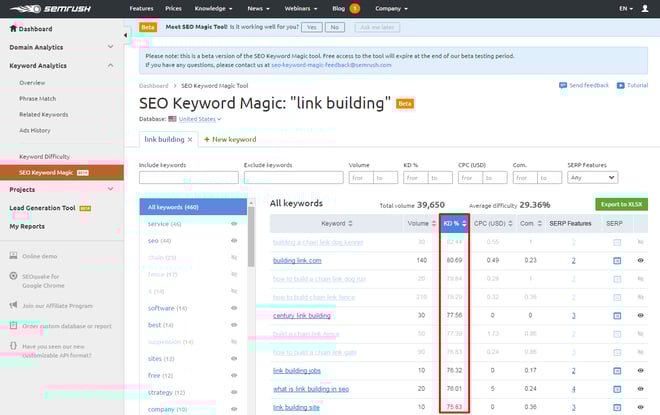Open SERP snapshot for century link building
This screenshot has width=660, height=415.
point(617,315)
